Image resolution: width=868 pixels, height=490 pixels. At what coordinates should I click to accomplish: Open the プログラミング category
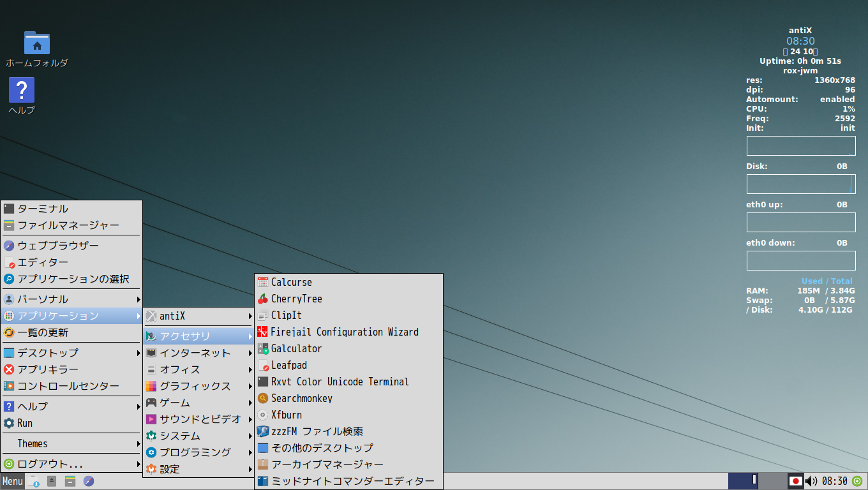pos(198,452)
